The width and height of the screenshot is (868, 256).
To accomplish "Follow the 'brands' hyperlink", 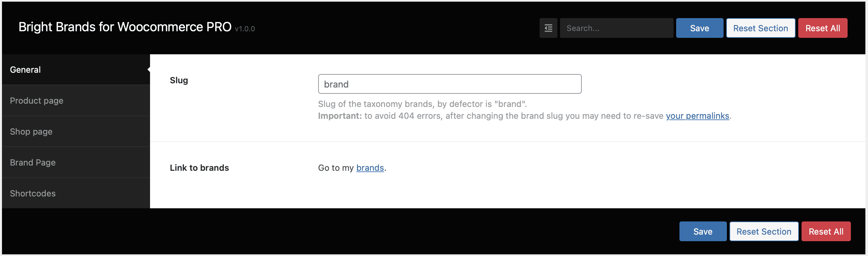I will (370, 168).
